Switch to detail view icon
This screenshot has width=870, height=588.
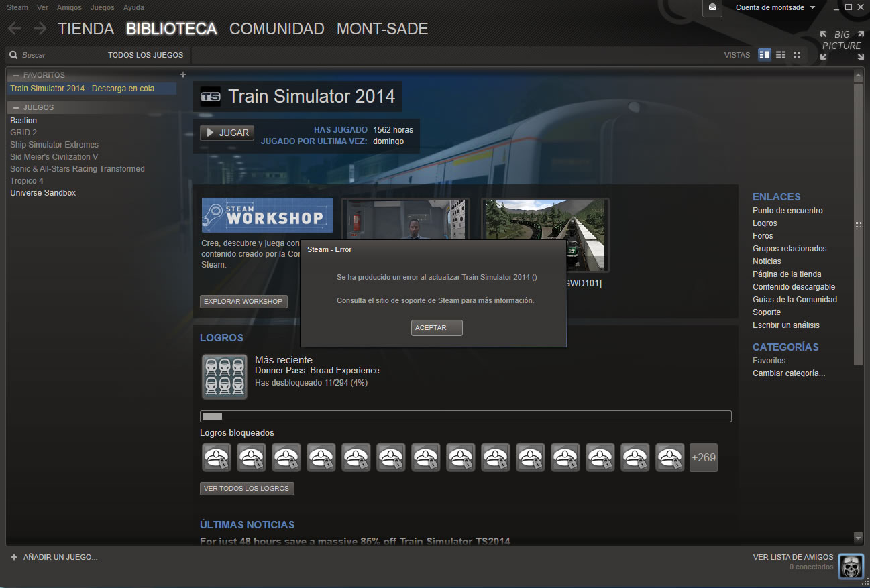765,54
